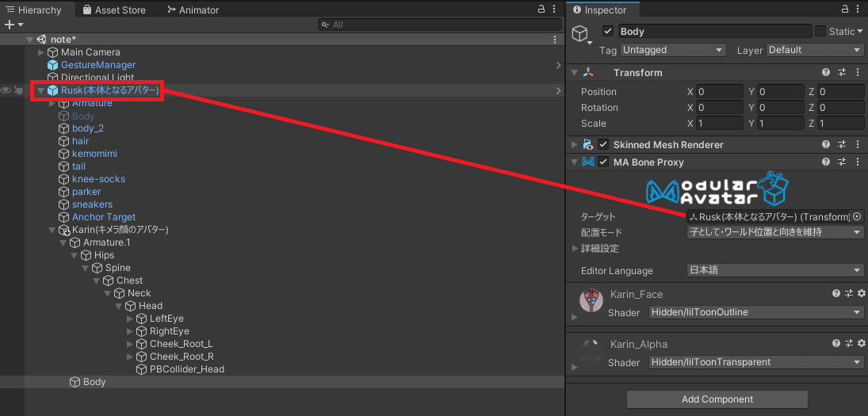
Task: Open the Static flags dropdown arrow
Action: click(x=860, y=32)
